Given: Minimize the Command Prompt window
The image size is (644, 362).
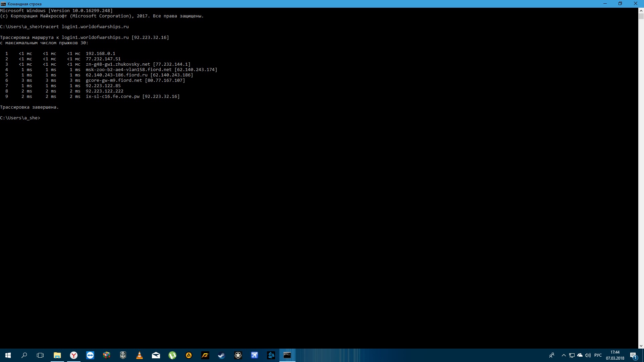Looking at the screenshot, I should [x=605, y=4].
